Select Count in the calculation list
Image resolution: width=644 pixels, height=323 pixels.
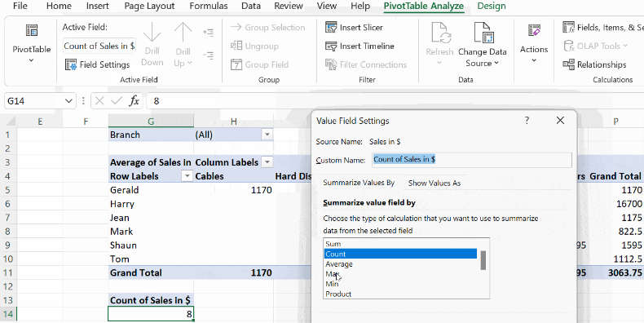pyautogui.click(x=400, y=254)
